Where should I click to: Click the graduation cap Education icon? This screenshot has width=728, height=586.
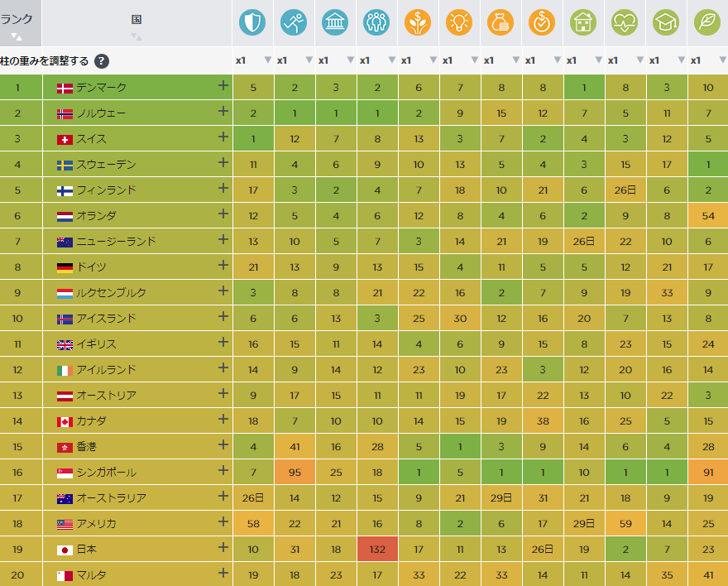click(x=666, y=22)
